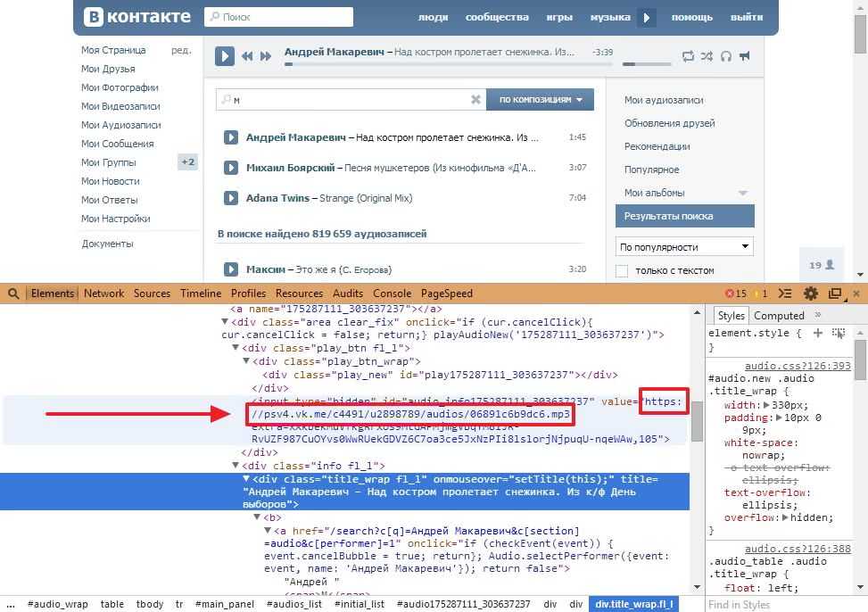Collapse the <b> node in the DOM tree

pyautogui.click(x=257, y=517)
